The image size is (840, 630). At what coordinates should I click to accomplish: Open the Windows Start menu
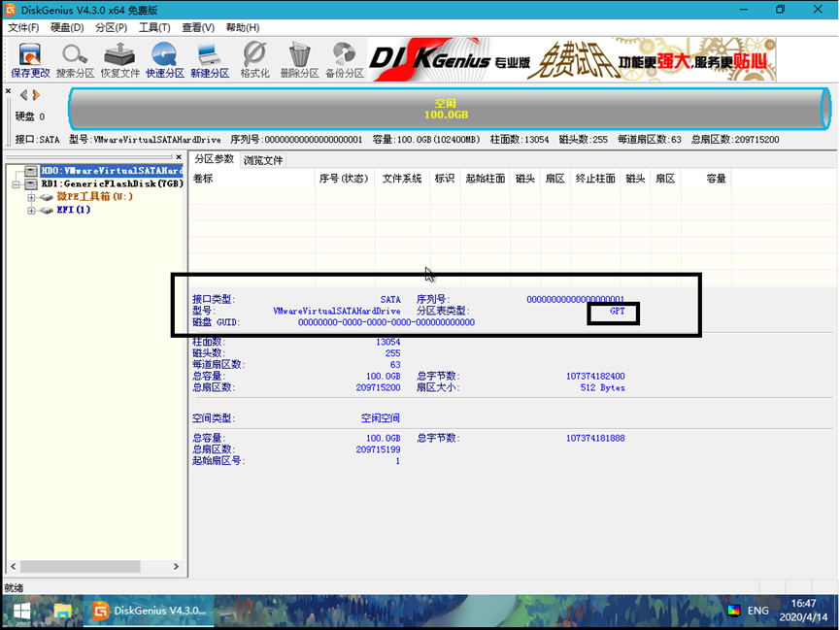pyautogui.click(x=21, y=611)
